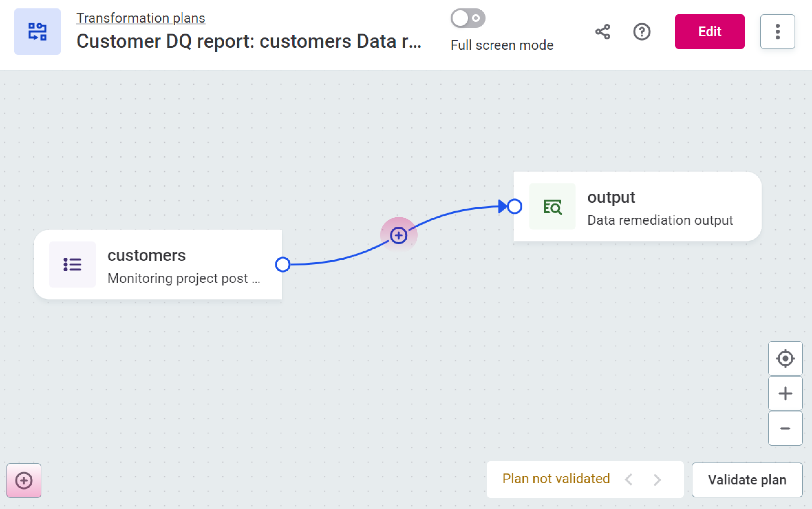Screen dimensions: 812x509
Task: Open Transformation plans breadcrumb link
Action: (141, 18)
